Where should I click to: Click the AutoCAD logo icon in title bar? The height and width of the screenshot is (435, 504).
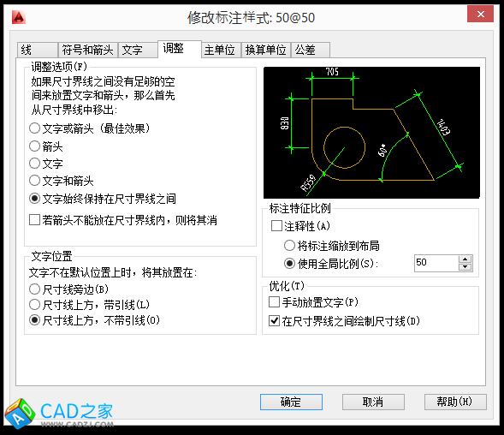(x=18, y=17)
